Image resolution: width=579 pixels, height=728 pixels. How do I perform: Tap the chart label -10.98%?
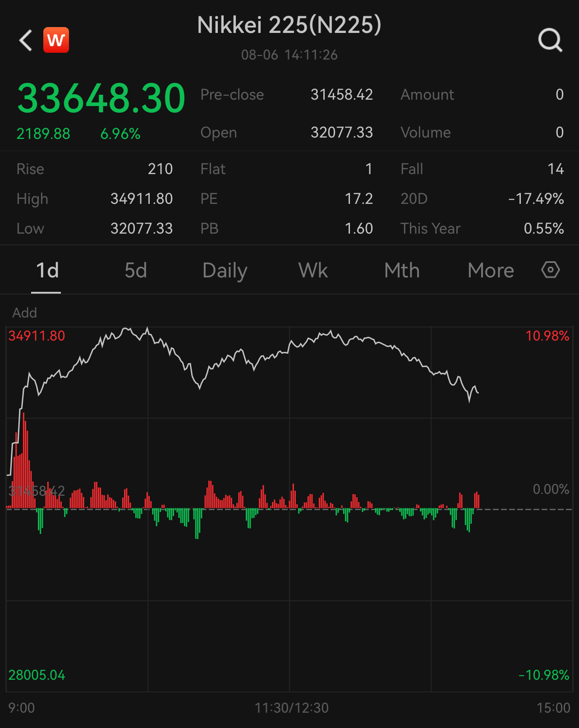pyautogui.click(x=544, y=675)
